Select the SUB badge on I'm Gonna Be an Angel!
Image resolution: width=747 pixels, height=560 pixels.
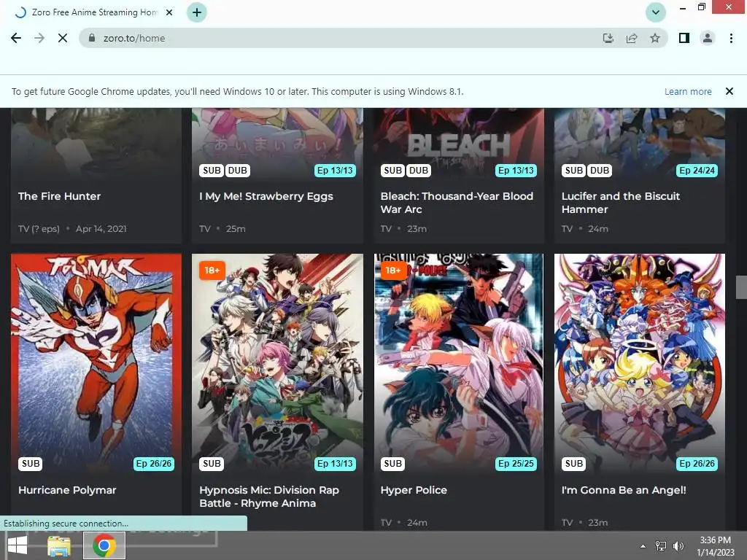(x=573, y=464)
